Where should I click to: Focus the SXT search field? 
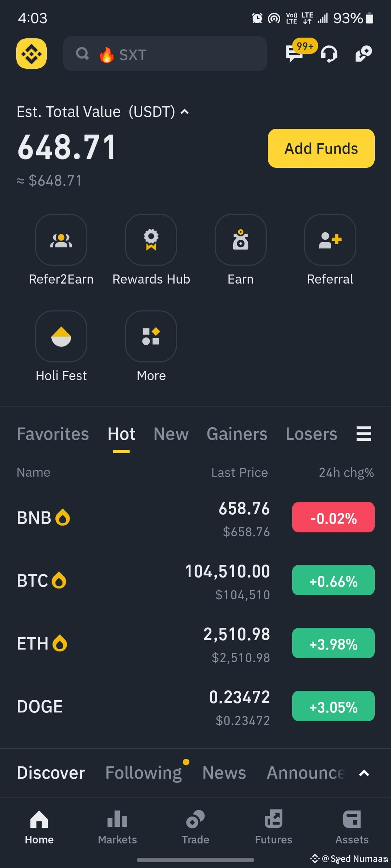pos(165,54)
